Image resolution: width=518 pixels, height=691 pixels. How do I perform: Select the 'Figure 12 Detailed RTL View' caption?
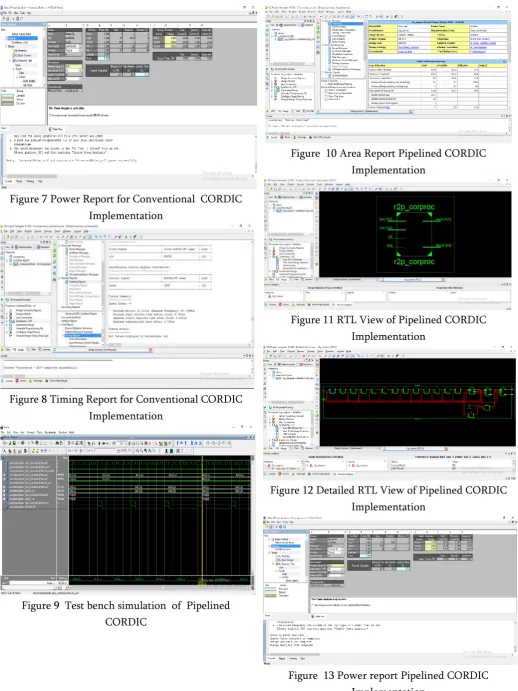click(x=388, y=498)
